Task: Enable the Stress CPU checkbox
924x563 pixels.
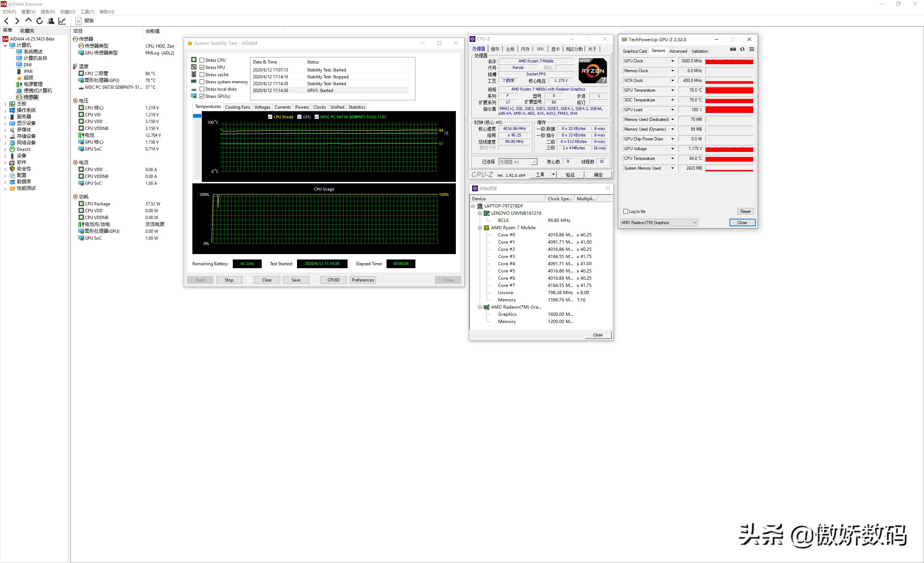Action: [202, 60]
